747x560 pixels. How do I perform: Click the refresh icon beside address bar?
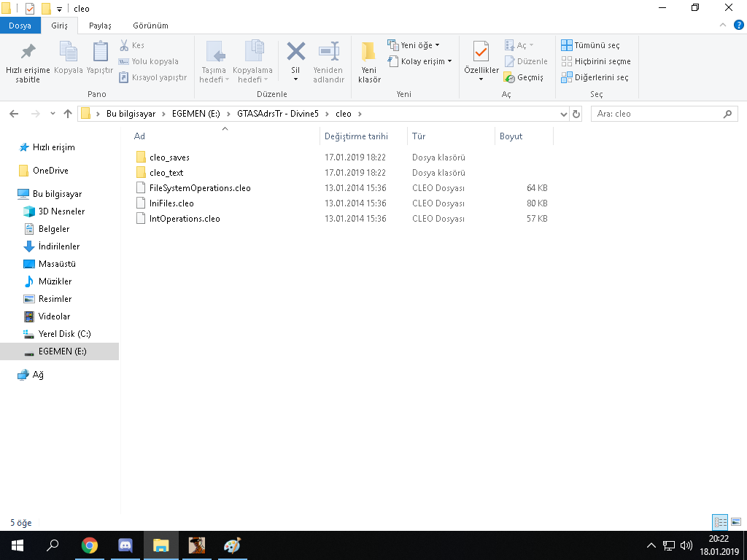pos(576,114)
